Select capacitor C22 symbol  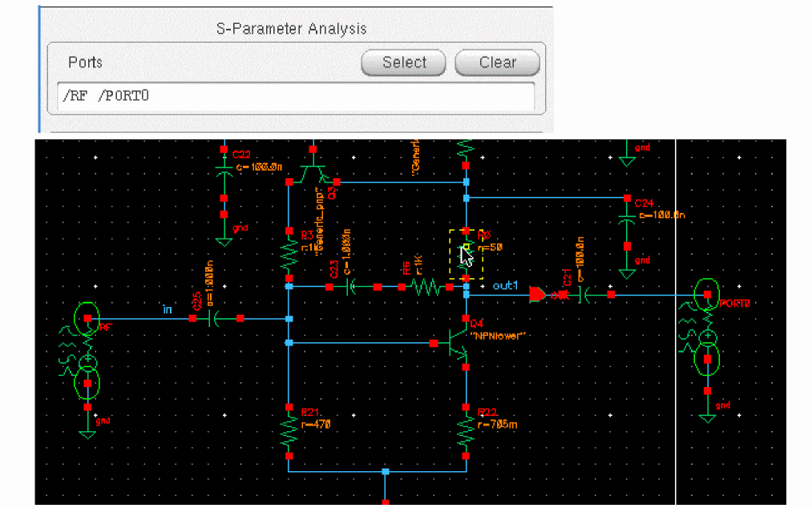click(x=224, y=174)
